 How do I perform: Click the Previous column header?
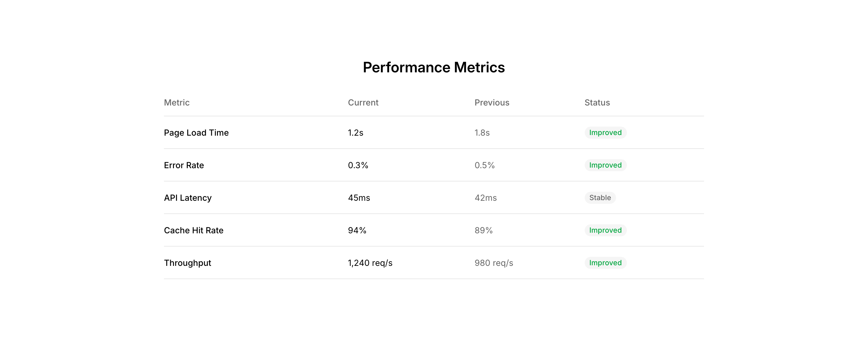click(x=492, y=102)
